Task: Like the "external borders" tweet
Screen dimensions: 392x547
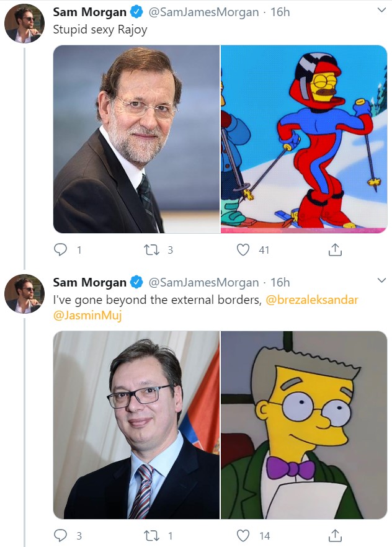Action: [x=243, y=535]
